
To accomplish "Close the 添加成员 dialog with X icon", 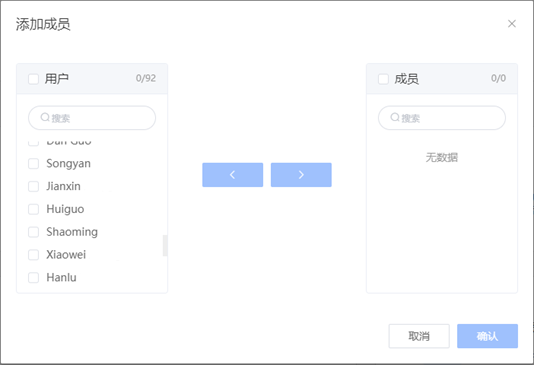I will (x=512, y=24).
